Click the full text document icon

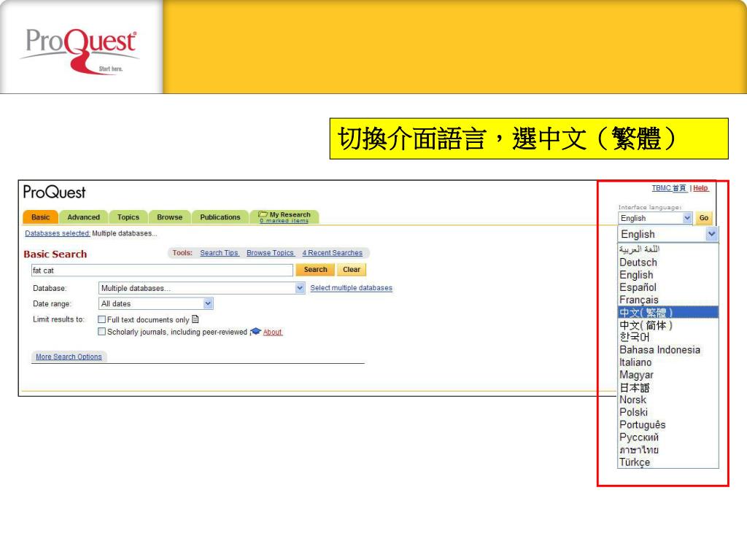[x=196, y=319]
